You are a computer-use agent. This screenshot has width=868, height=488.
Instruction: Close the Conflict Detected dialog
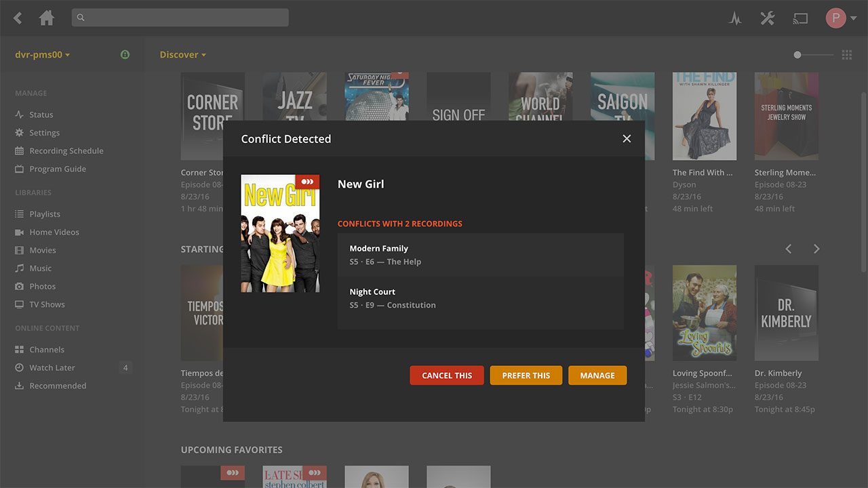click(x=627, y=138)
